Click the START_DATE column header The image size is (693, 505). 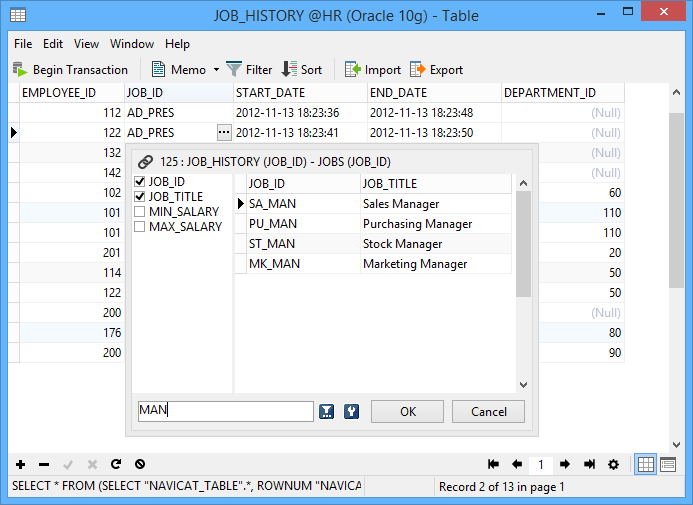(x=300, y=93)
